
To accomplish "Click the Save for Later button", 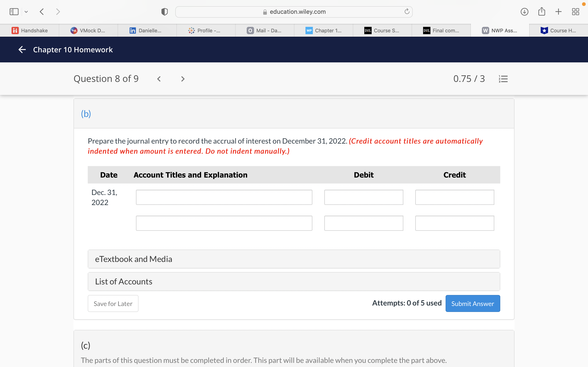I will point(113,303).
